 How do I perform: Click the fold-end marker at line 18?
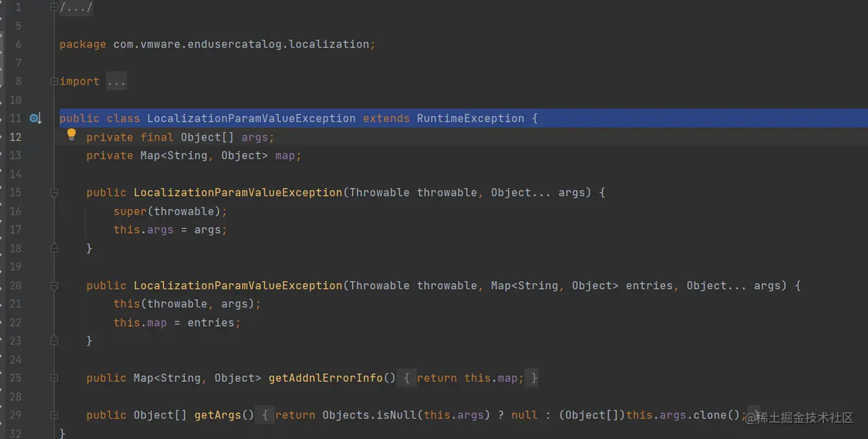pyautogui.click(x=54, y=248)
